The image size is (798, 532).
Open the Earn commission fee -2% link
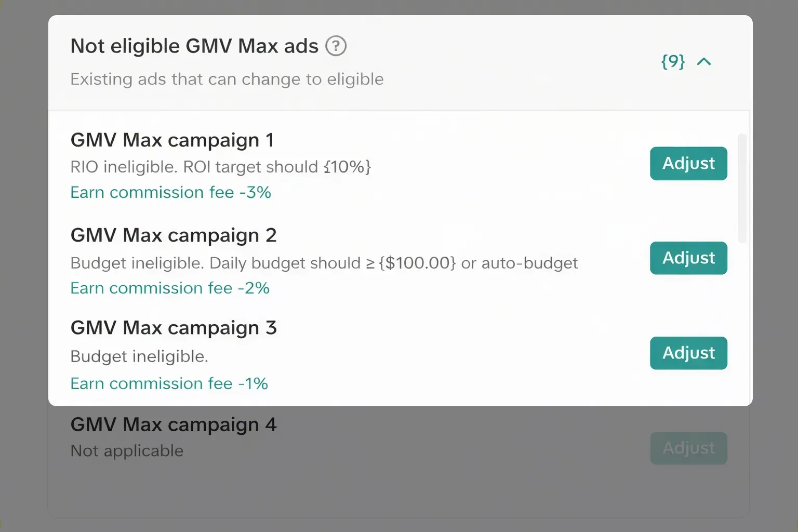(170, 288)
